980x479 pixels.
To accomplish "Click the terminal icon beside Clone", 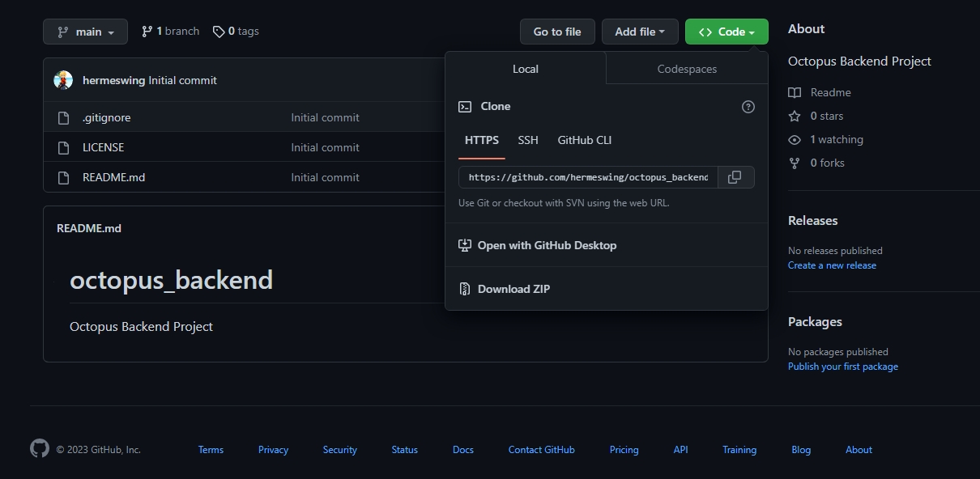I will (x=465, y=107).
